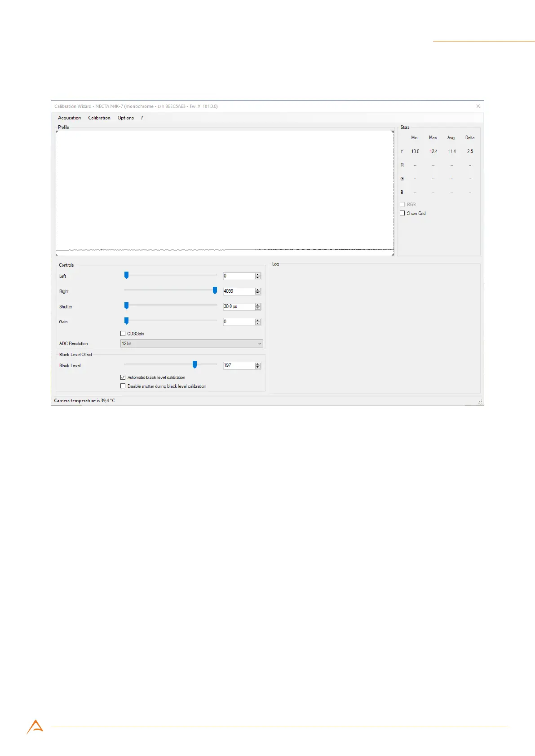Increase Shutter value with stepper up arrow
535x756 pixels.
point(258,305)
